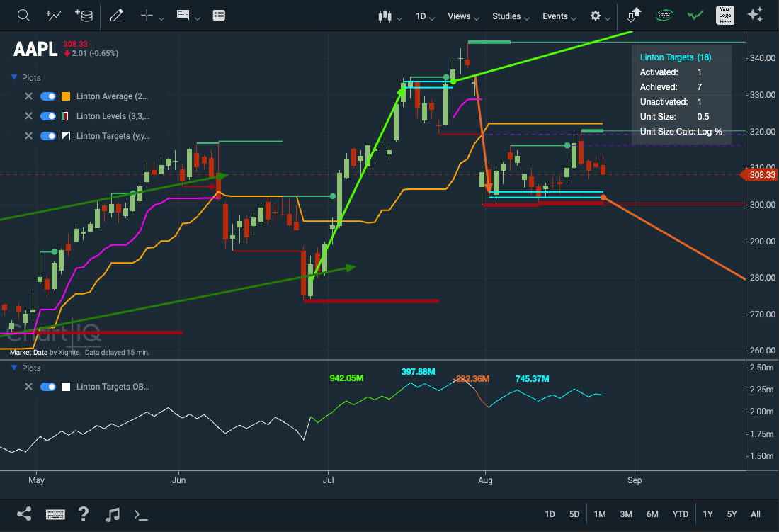Toggle Linton Targets (y,y...) visibility switch
The height and width of the screenshot is (532, 779).
(x=48, y=136)
